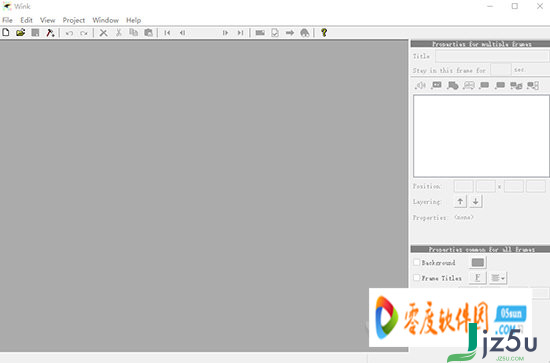Click the sixth properties icon, the second gray callout
This screenshot has width=550, height=363.
(x=500, y=85)
